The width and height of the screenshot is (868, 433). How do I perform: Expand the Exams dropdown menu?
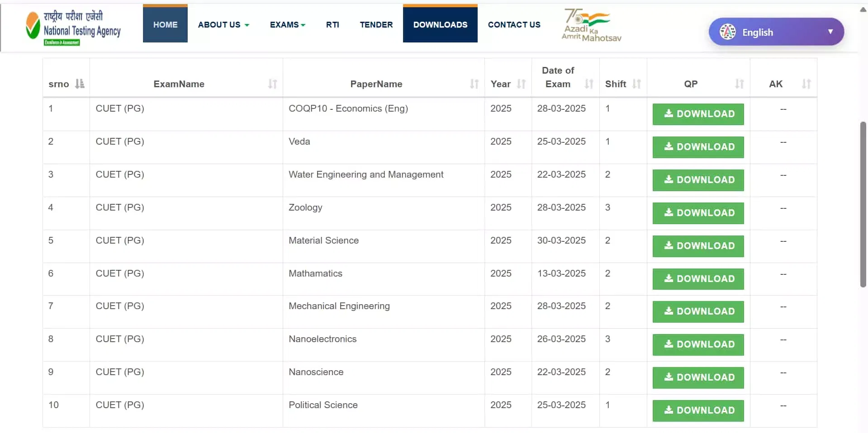tap(287, 25)
